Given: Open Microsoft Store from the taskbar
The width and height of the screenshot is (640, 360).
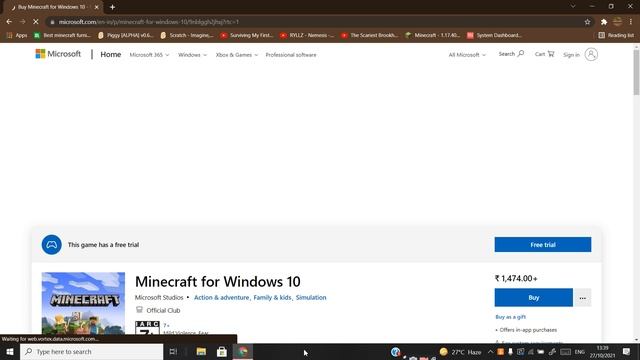Looking at the screenshot, I should [x=222, y=351].
